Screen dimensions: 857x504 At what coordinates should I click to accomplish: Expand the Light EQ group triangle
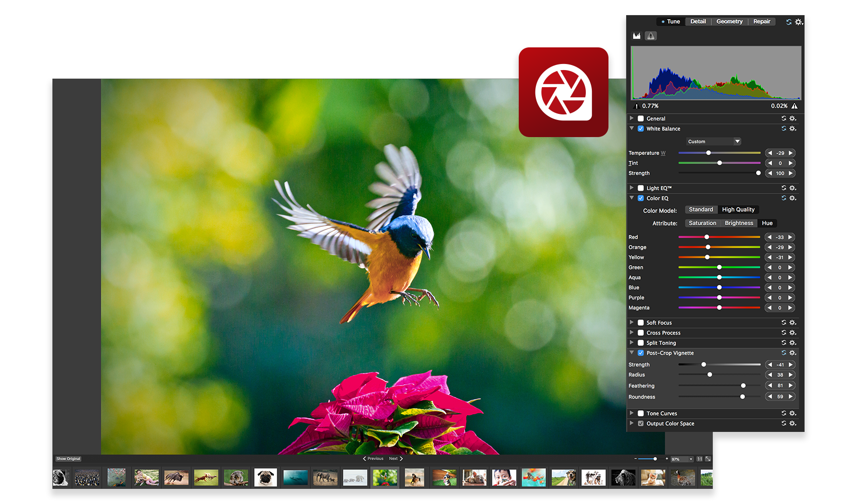pyautogui.click(x=631, y=187)
